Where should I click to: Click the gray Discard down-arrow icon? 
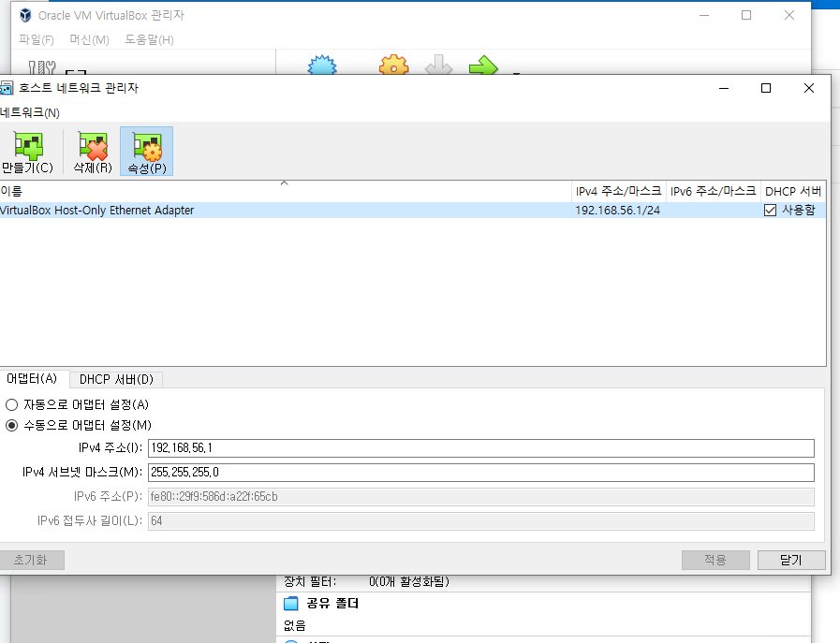[439, 65]
